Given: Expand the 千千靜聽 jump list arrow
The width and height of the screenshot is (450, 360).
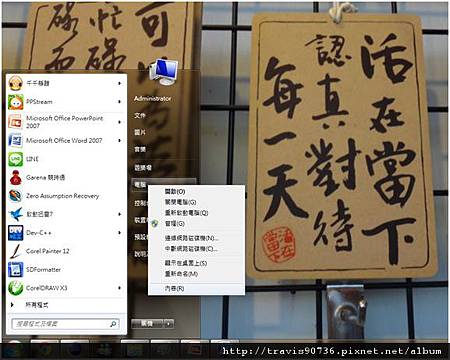Looking at the screenshot, I should click(119, 83).
